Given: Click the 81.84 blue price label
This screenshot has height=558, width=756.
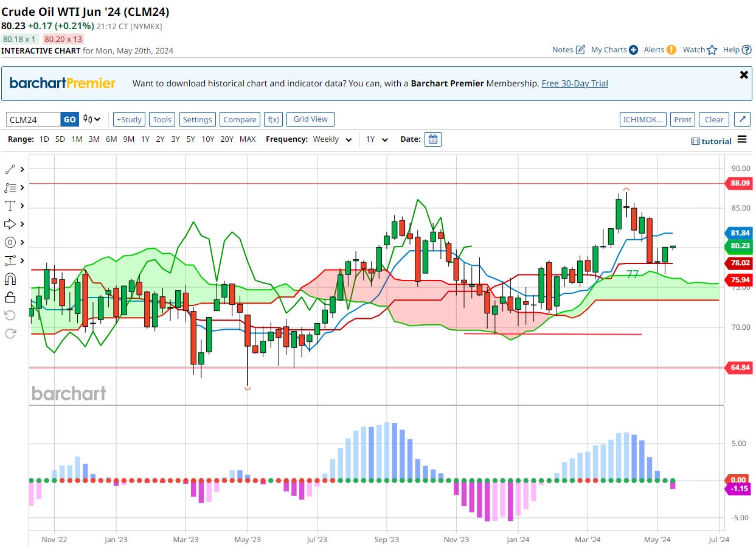Looking at the screenshot, I should [738, 233].
